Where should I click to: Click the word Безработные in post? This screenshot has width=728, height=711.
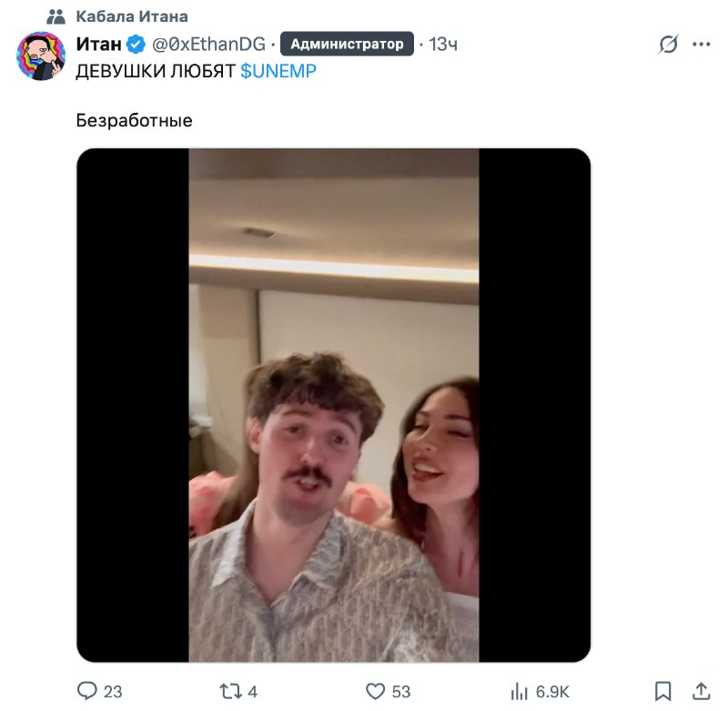pyautogui.click(x=134, y=121)
